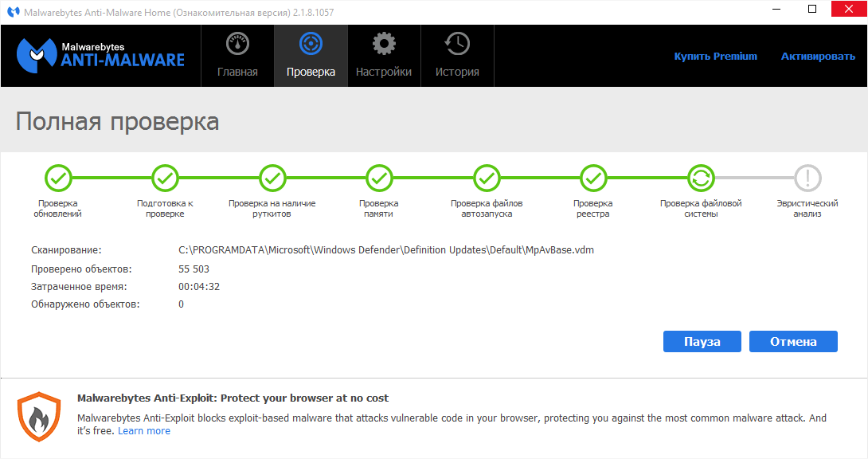Click the scan target icon above Проверка

point(311,44)
